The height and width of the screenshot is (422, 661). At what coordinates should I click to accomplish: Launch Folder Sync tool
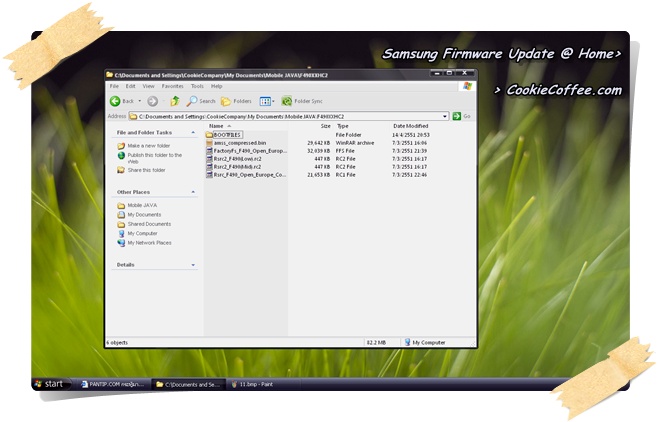tap(302, 101)
